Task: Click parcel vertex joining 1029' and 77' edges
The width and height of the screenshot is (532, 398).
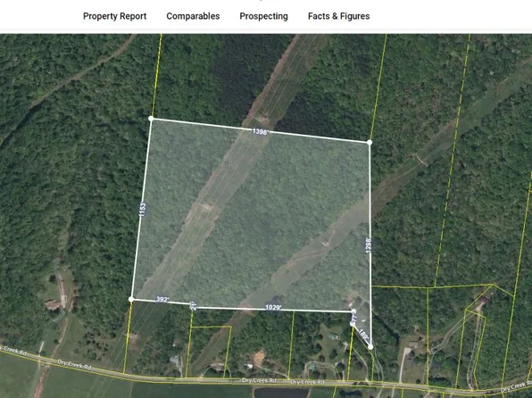Action: pyautogui.click(x=353, y=311)
